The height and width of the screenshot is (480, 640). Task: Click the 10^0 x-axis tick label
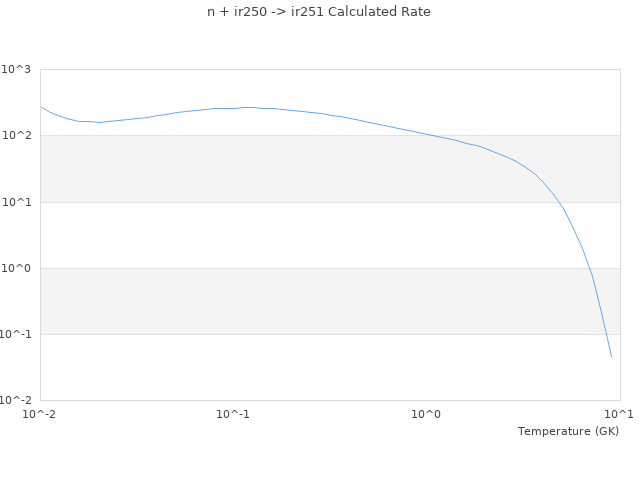coord(426,414)
